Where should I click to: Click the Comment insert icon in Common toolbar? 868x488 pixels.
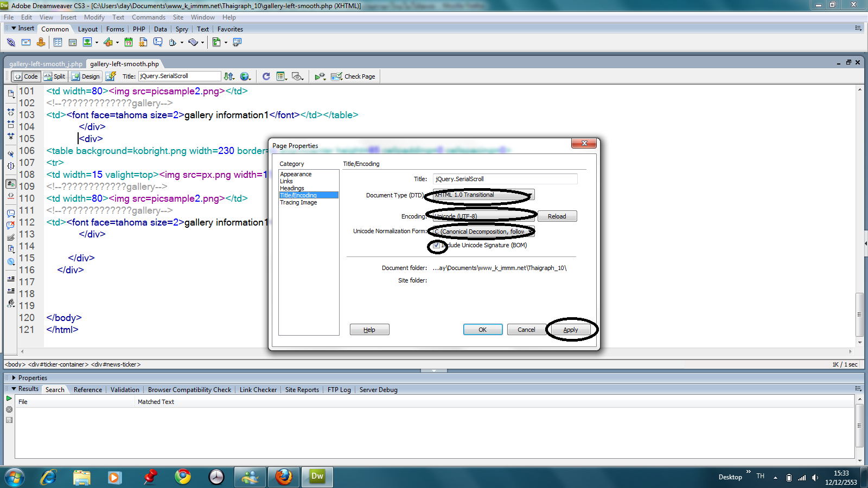point(158,42)
